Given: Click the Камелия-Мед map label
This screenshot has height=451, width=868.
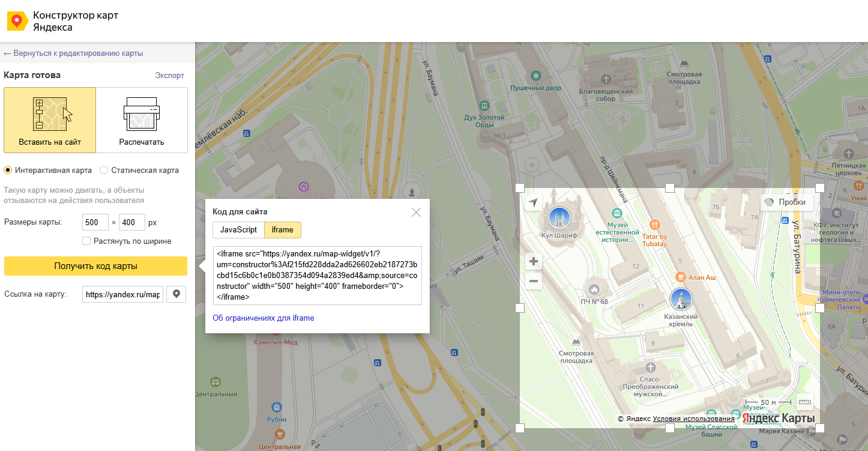Looking at the screenshot, I should [x=276, y=342].
